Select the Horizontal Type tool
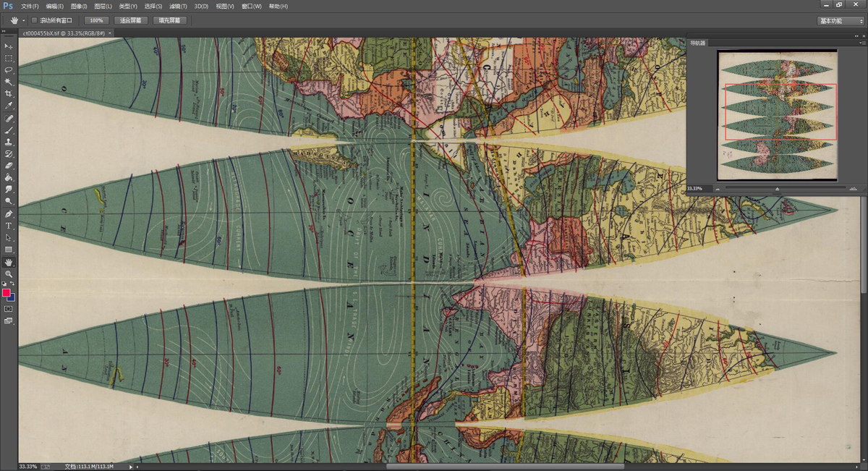This screenshot has height=471, width=868. (x=9, y=226)
